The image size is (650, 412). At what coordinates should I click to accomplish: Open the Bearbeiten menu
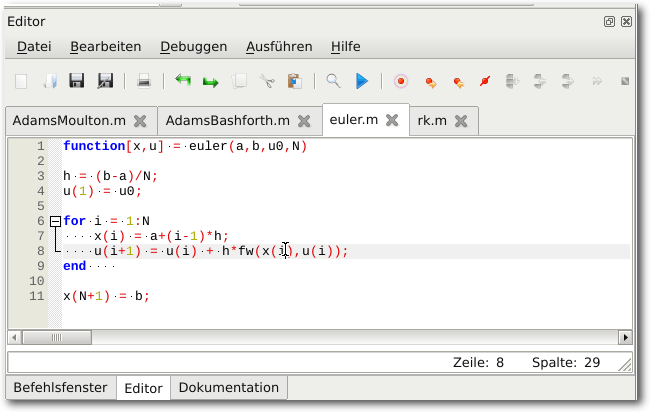pyautogui.click(x=106, y=46)
